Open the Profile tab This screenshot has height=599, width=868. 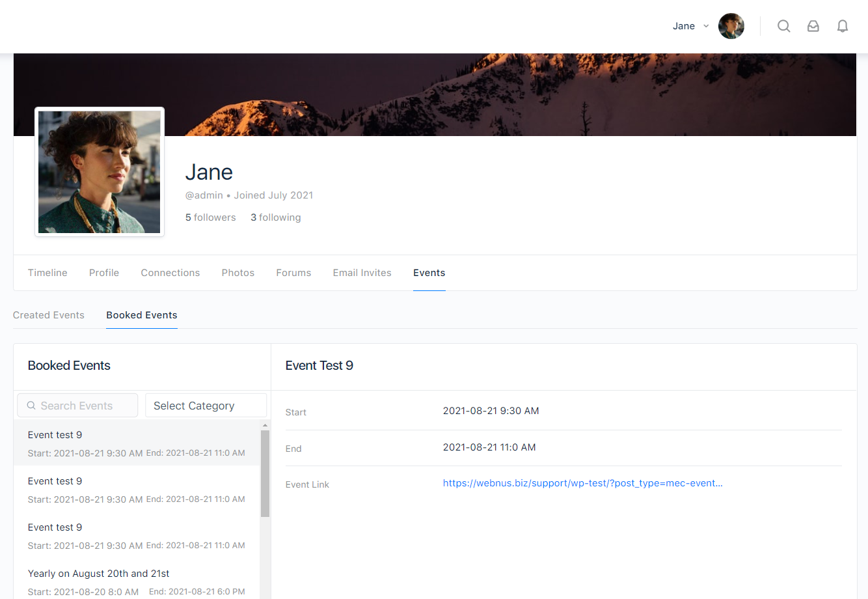(x=104, y=273)
